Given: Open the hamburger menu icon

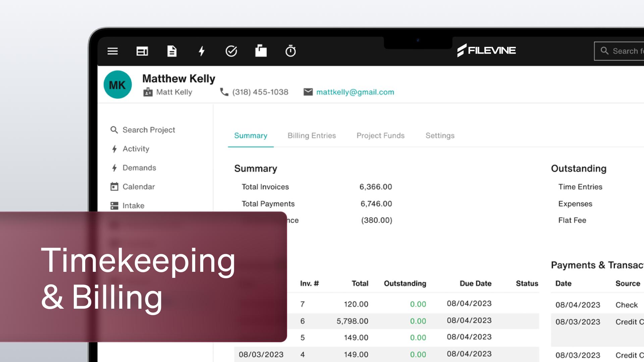Looking at the screenshot, I should pos(112,51).
